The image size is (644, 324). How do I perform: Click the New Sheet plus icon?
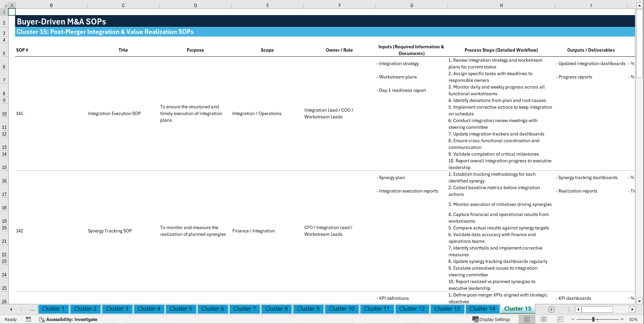(x=551, y=309)
